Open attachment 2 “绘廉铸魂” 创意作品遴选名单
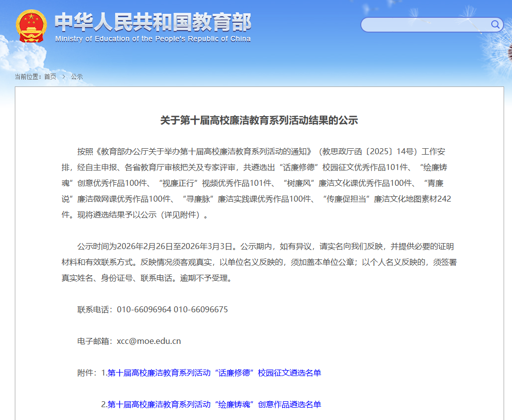Image resolution: width=512 pixels, height=420 pixels. point(214,404)
